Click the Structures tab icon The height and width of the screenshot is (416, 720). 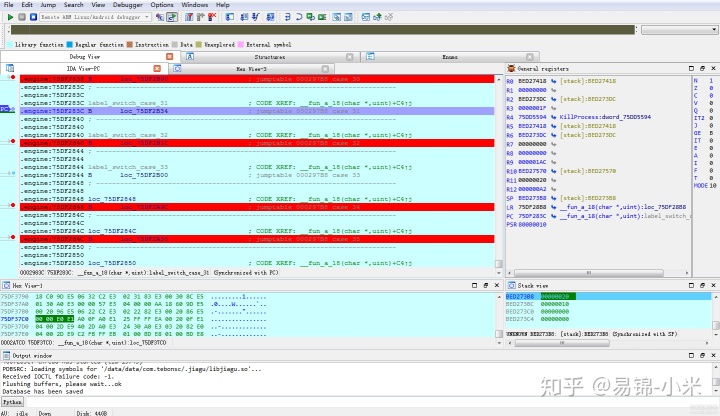(x=190, y=56)
